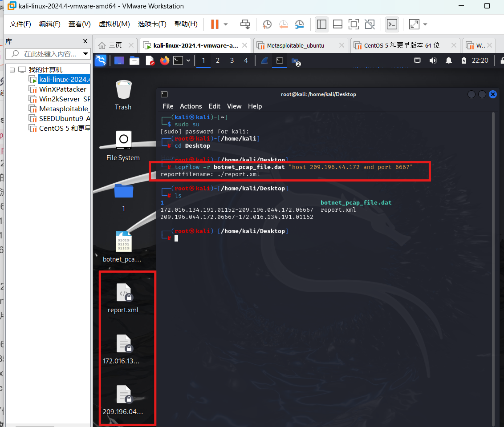Image resolution: width=504 pixels, height=427 pixels.
Task: Open the power manager battery icon
Action: (x=463, y=60)
